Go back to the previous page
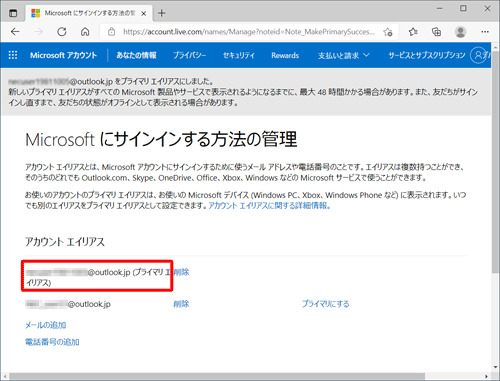Image resolution: width=500 pixels, height=381 pixels. pyautogui.click(x=15, y=32)
